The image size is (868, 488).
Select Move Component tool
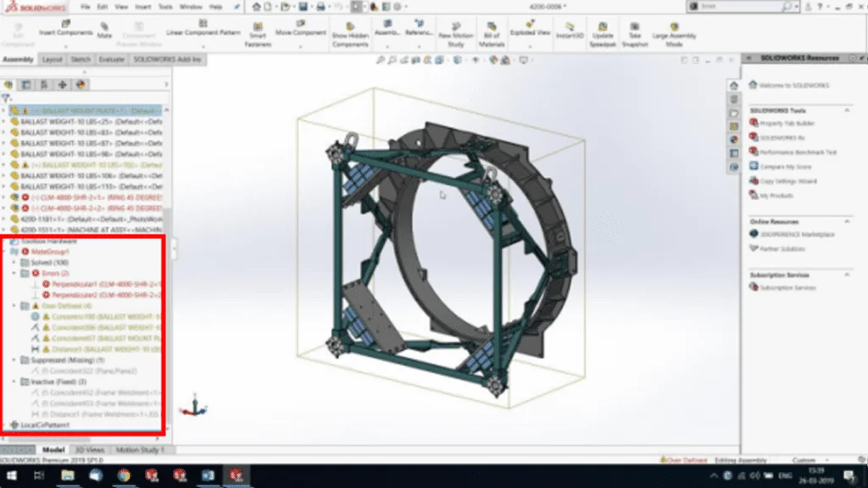(x=301, y=28)
